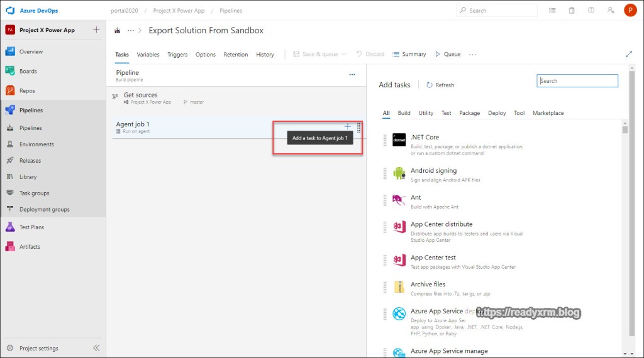Click the Refresh button for tasks
Image resolution: width=644 pixels, height=358 pixels.
coord(440,85)
